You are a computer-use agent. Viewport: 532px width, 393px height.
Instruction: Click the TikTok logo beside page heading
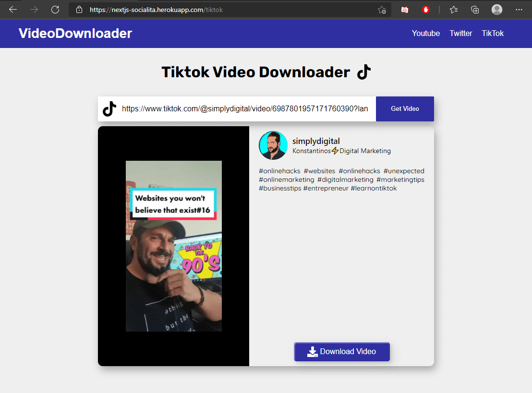pos(364,72)
